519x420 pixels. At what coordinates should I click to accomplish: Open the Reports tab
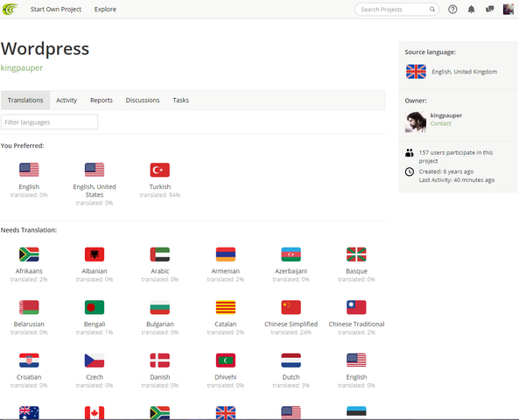[x=102, y=101]
